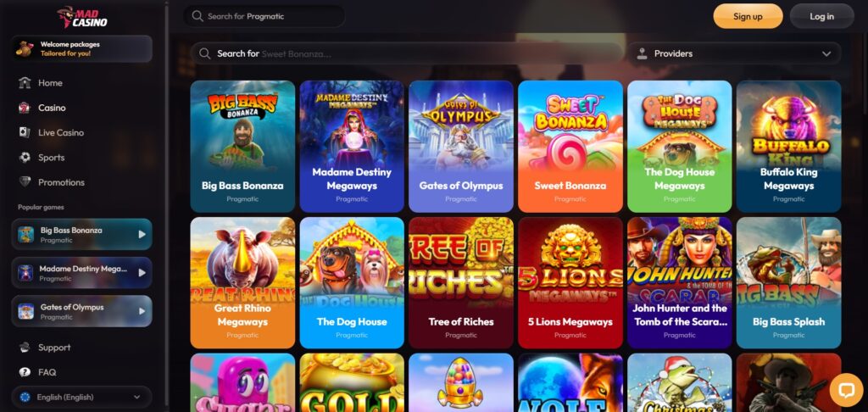Open Welcome packages banner
868x412 pixels.
[82, 48]
